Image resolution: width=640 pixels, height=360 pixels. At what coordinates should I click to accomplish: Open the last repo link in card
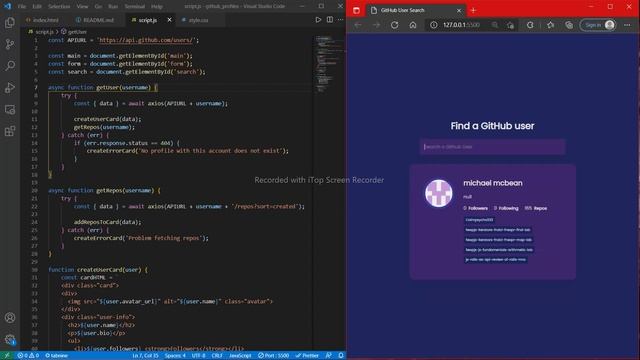[x=496, y=259]
